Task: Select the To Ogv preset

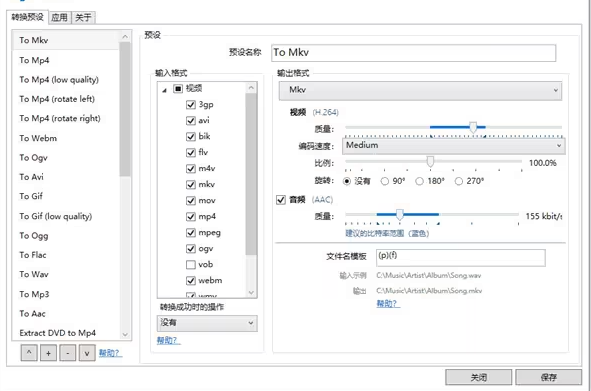Action: 66,158
